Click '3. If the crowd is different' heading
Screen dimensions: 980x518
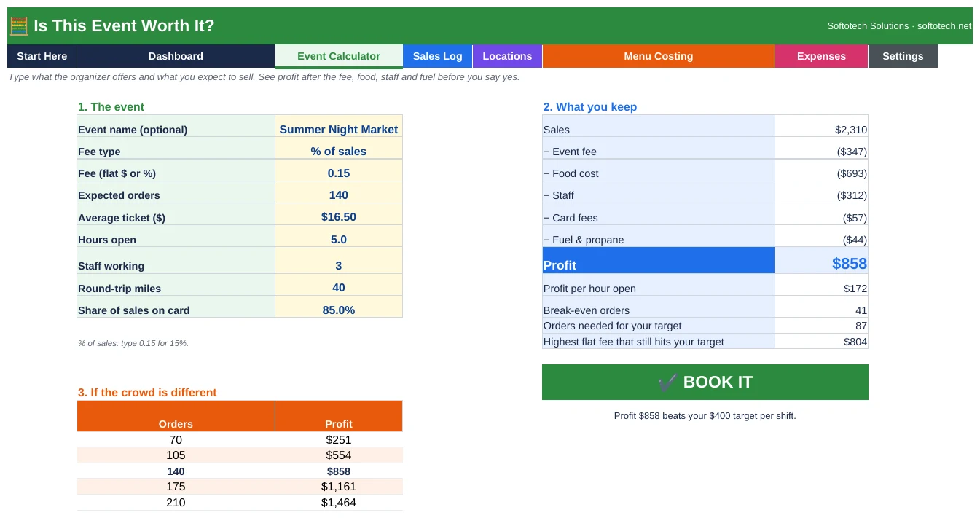[147, 393]
